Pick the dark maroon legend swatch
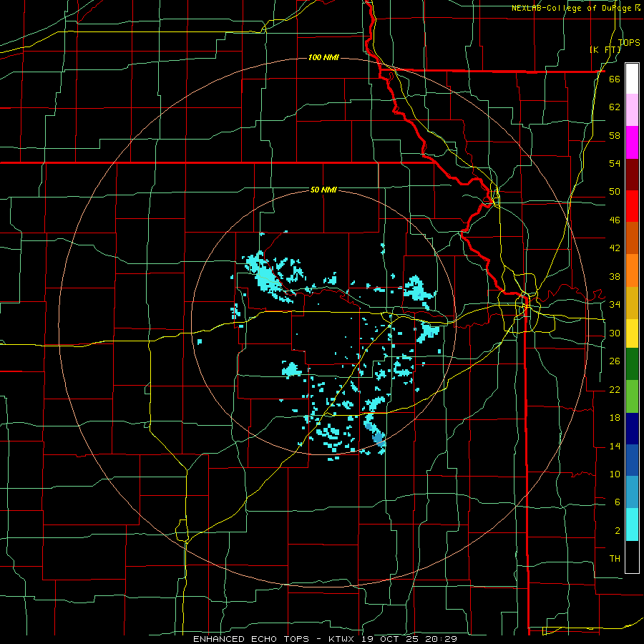The height and width of the screenshot is (644, 644). click(x=632, y=174)
